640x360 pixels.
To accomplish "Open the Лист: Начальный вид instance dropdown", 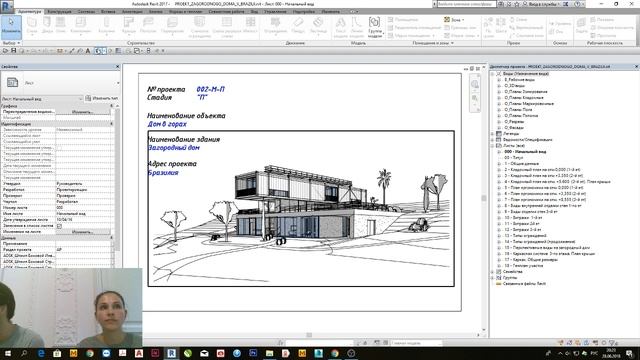I will coord(41,99).
